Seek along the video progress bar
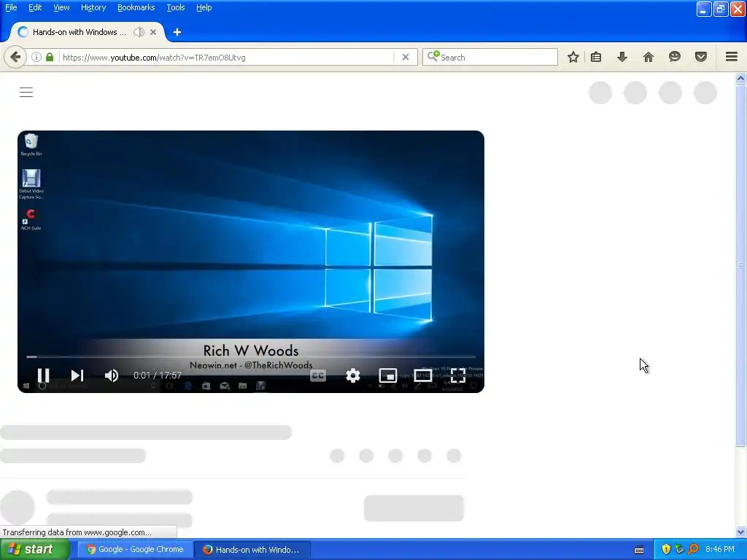The width and height of the screenshot is (747, 560). pos(251,356)
